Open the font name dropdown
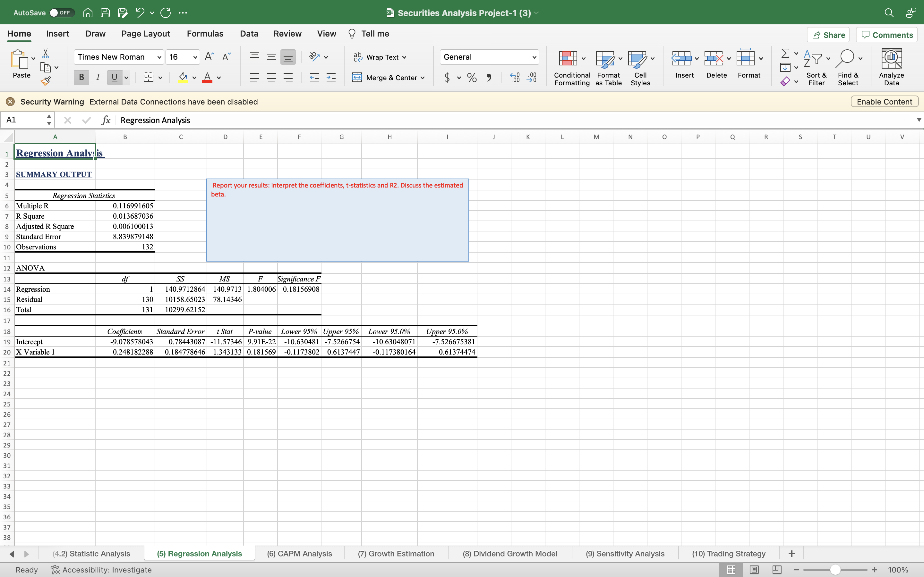924x577 pixels. click(x=159, y=57)
